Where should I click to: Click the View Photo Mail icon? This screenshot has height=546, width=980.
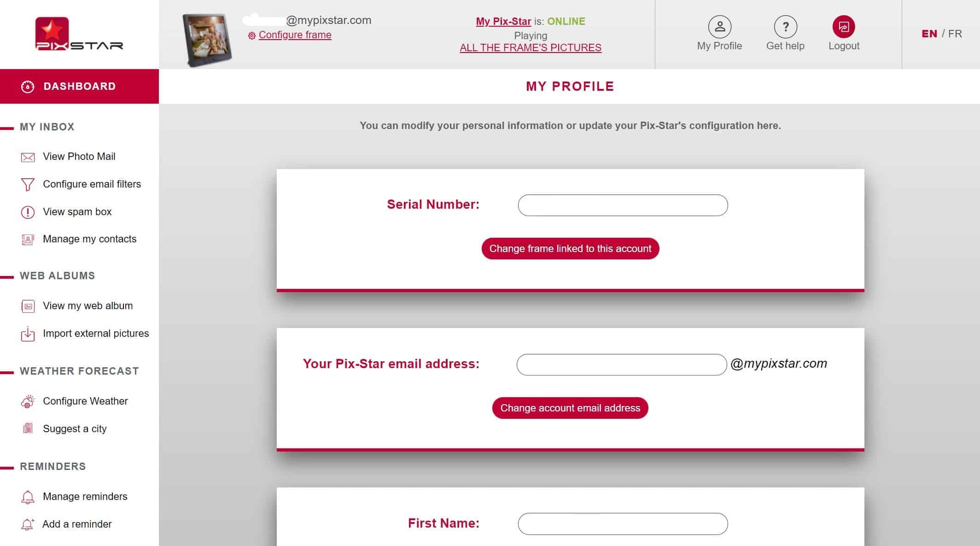(x=27, y=157)
